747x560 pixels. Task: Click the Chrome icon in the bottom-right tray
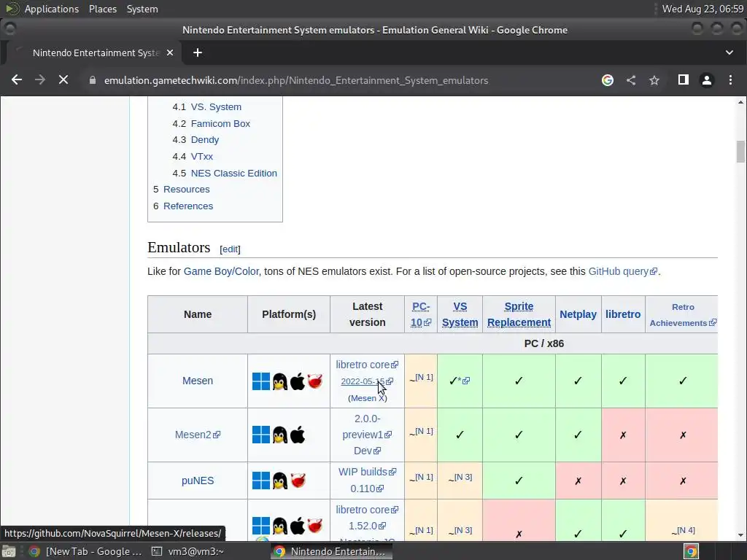point(691,551)
